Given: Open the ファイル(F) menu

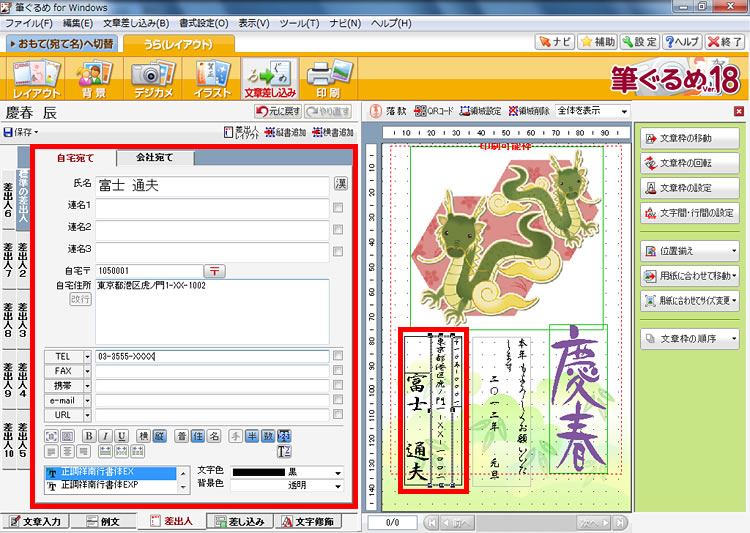Looking at the screenshot, I should 28,23.
